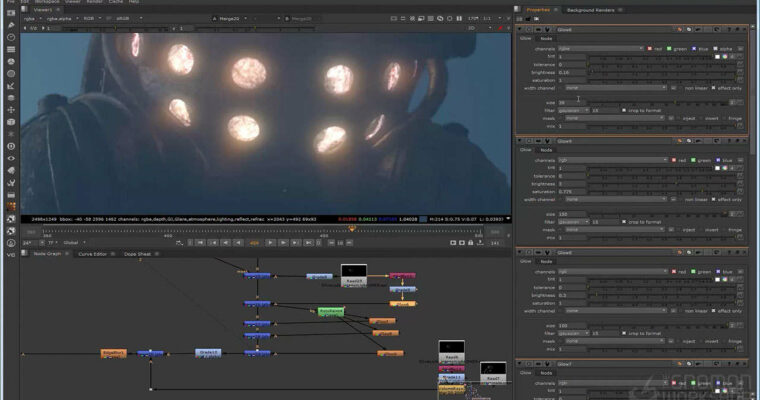Click the viewer clipping warning red icon

point(500,28)
